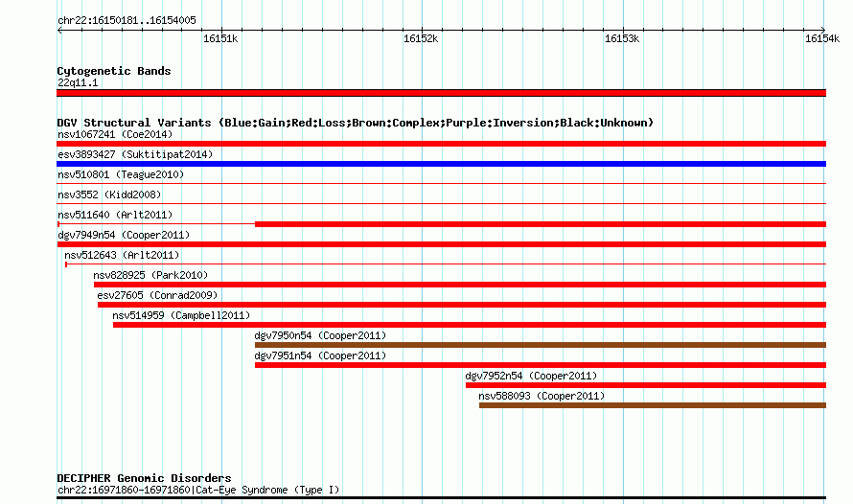
Task: Select the red dgv7949n54 loss bar
Action: (x=441, y=244)
